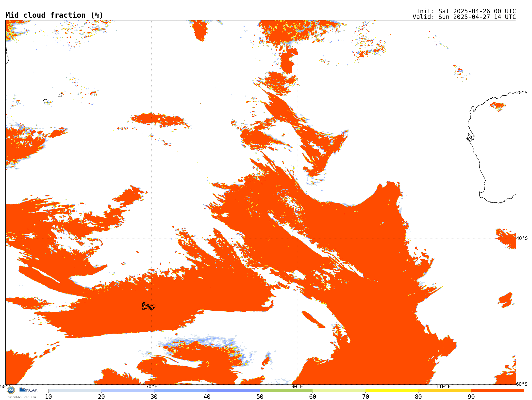The image size is (532, 400).
Task: Click the '40°S' latitude label
Action: tap(522, 238)
